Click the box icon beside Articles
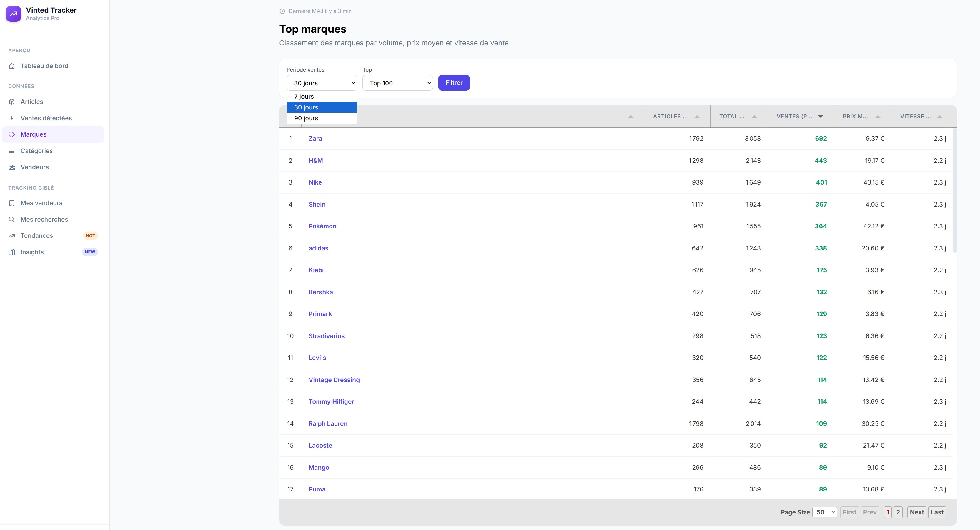980x530 pixels. pos(12,102)
